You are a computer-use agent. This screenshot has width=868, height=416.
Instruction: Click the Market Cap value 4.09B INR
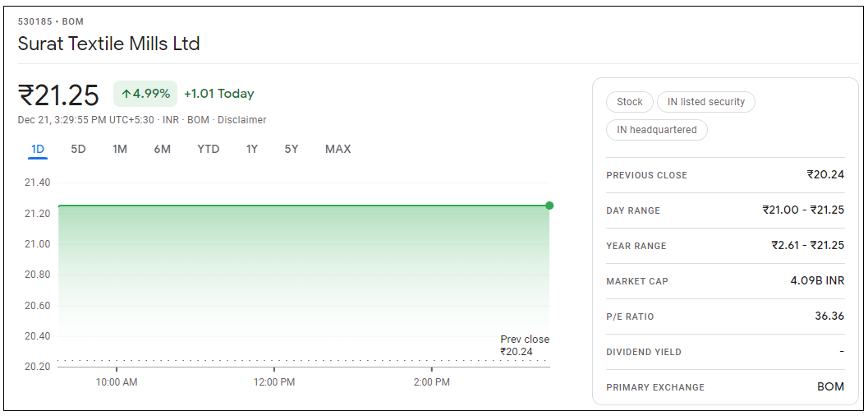pos(817,281)
